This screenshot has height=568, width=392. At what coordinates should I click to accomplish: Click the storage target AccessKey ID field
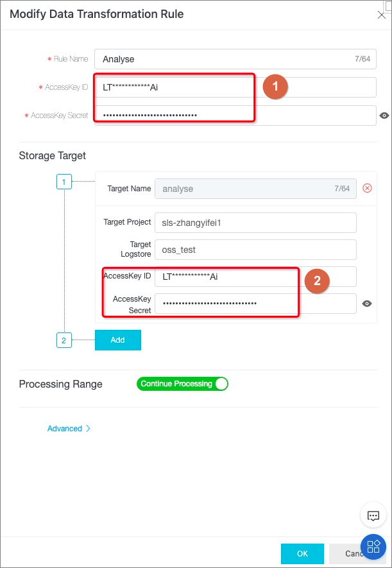pos(255,277)
